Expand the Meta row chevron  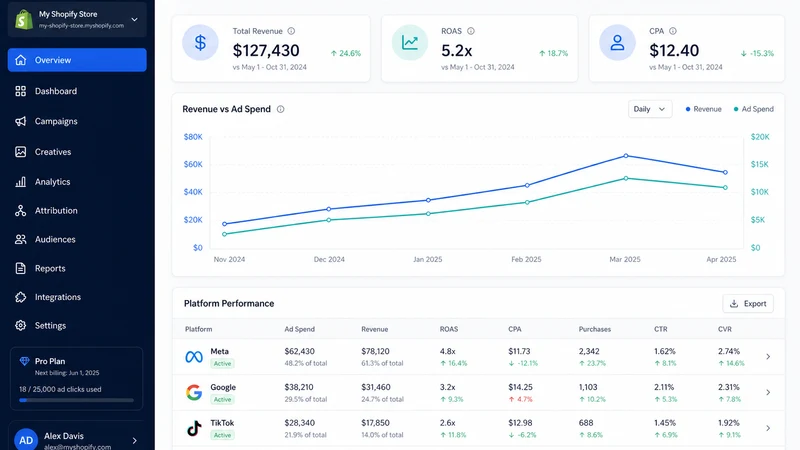point(768,357)
